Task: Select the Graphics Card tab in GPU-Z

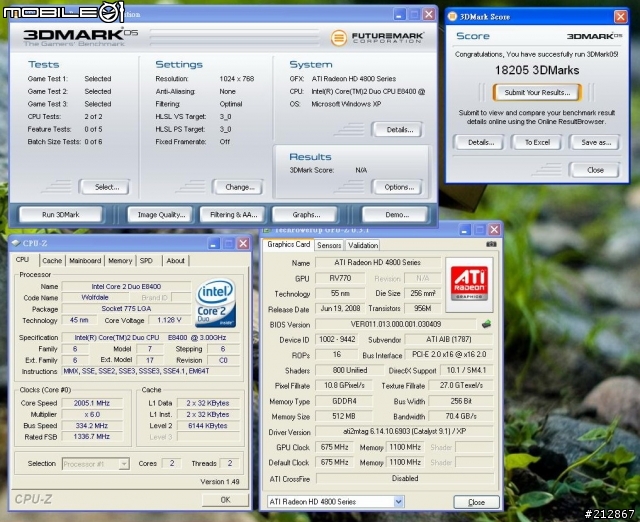Action: tap(289, 244)
